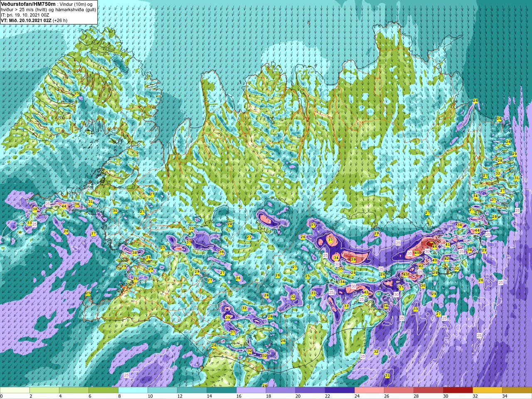Select the light cyan 8–10 legend swatch
Screen dimensions: 532x399
pos(133,390)
